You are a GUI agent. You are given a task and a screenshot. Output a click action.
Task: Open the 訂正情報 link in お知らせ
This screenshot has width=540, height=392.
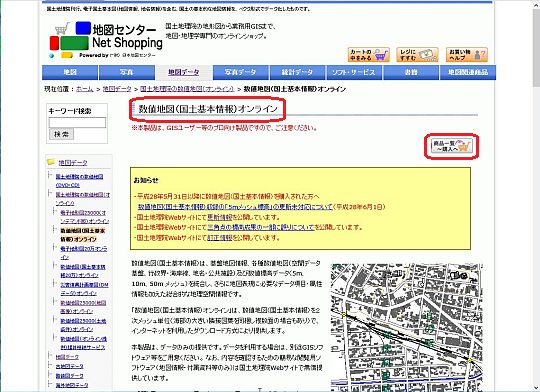pos(220,238)
